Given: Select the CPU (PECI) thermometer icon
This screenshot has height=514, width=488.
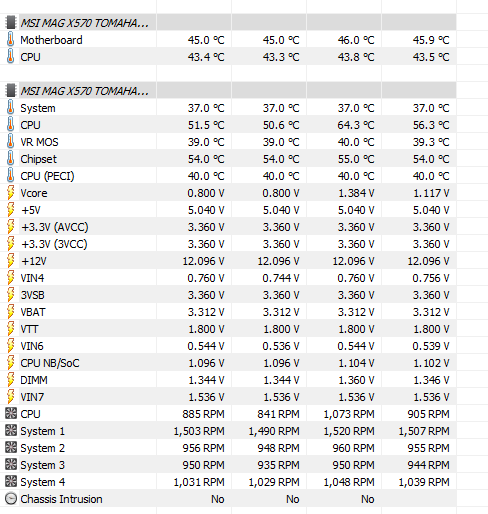Looking at the screenshot, I should click(11, 176).
